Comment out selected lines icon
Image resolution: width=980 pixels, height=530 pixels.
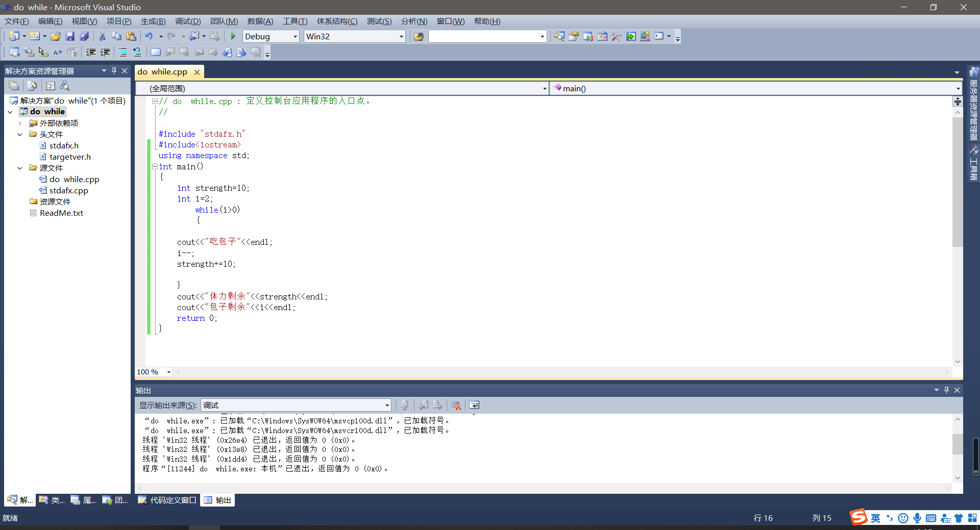(123, 52)
